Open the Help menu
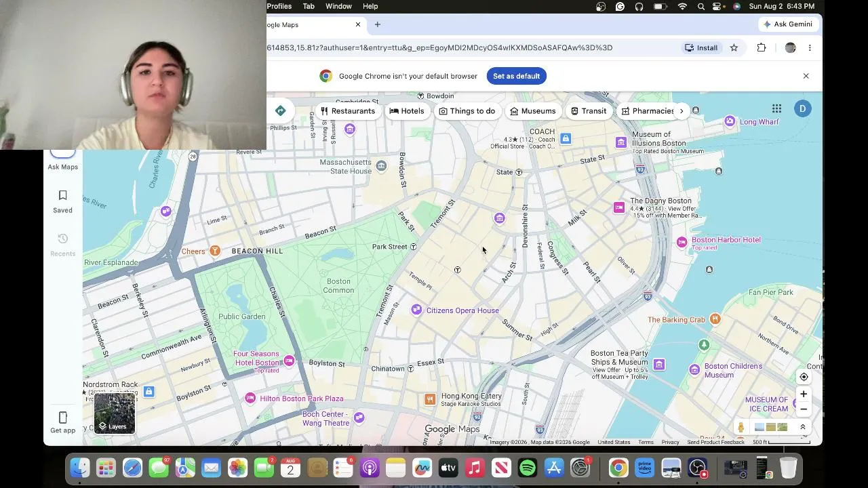This screenshot has width=868, height=488. coord(370,6)
